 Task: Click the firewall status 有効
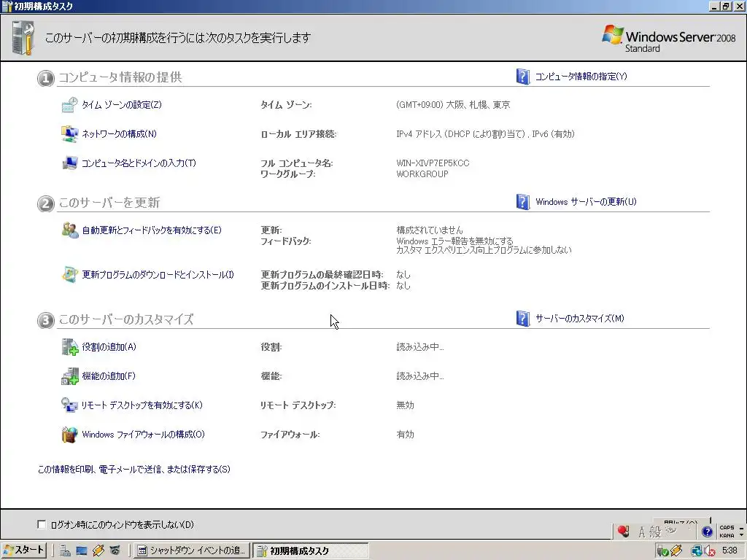coord(405,435)
